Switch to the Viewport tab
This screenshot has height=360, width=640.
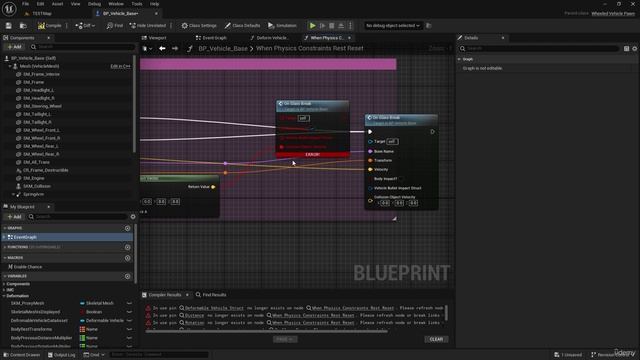point(154,38)
